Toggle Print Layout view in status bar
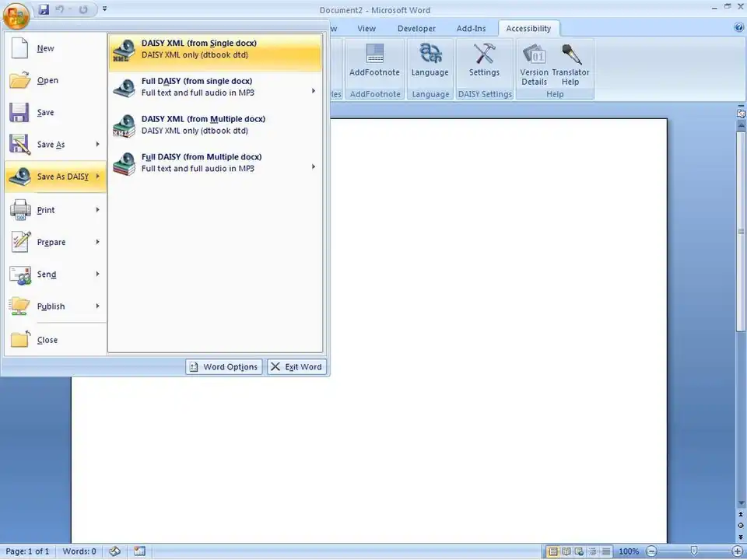The width and height of the screenshot is (747, 560). click(552, 551)
